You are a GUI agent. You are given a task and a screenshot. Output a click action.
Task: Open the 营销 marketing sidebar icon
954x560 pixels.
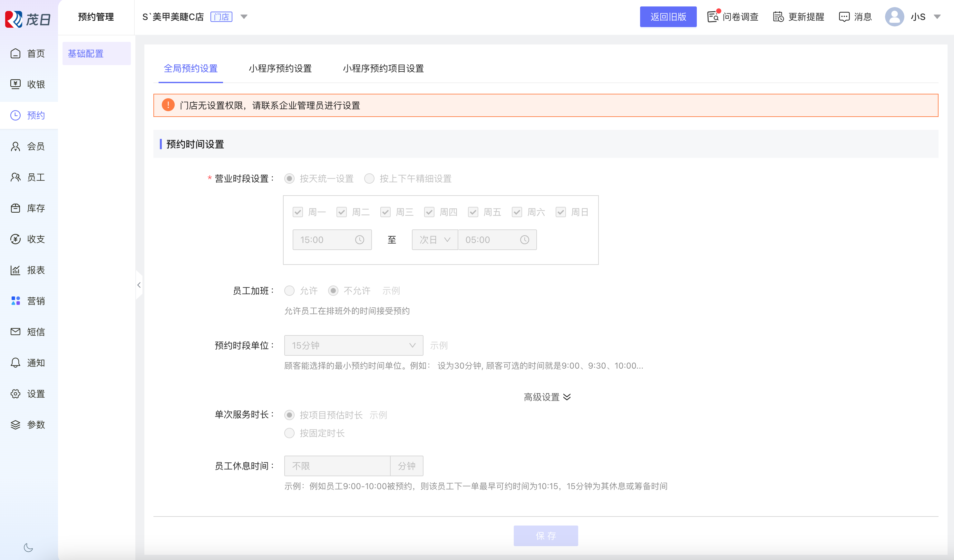click(15, 301)
